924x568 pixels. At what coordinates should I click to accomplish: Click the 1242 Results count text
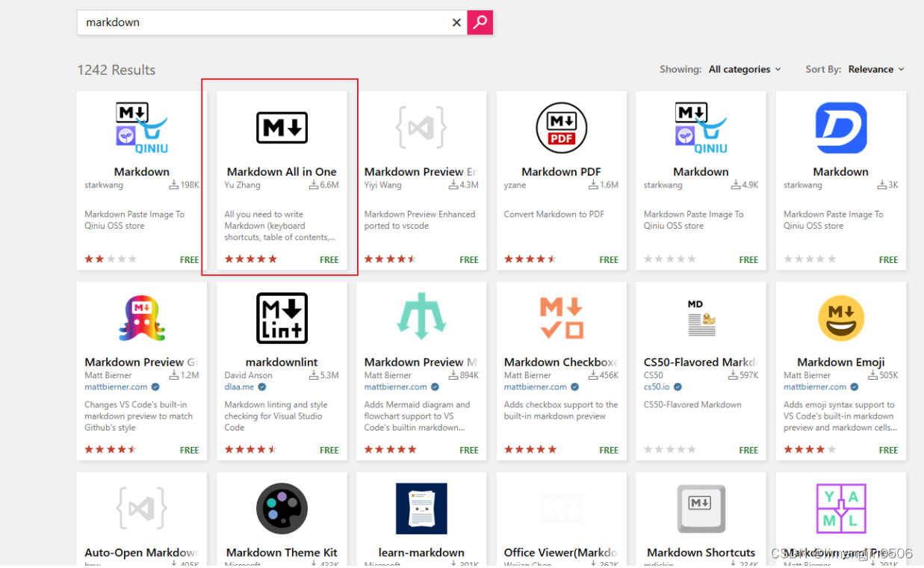(x=117, y=70)
